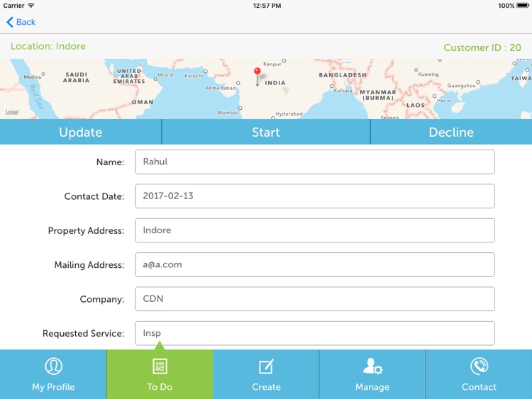Click the Carrier status text

(x=14, y=6)
